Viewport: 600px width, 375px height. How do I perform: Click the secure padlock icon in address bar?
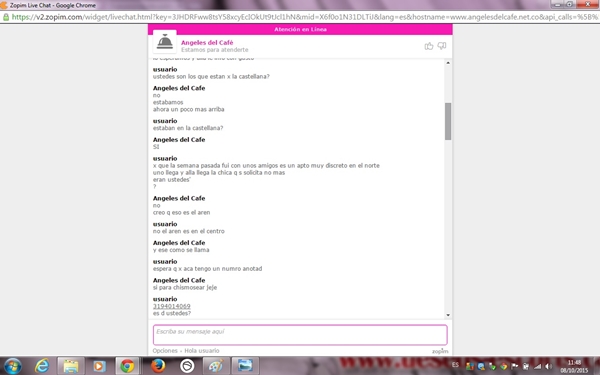coord(5,17)
